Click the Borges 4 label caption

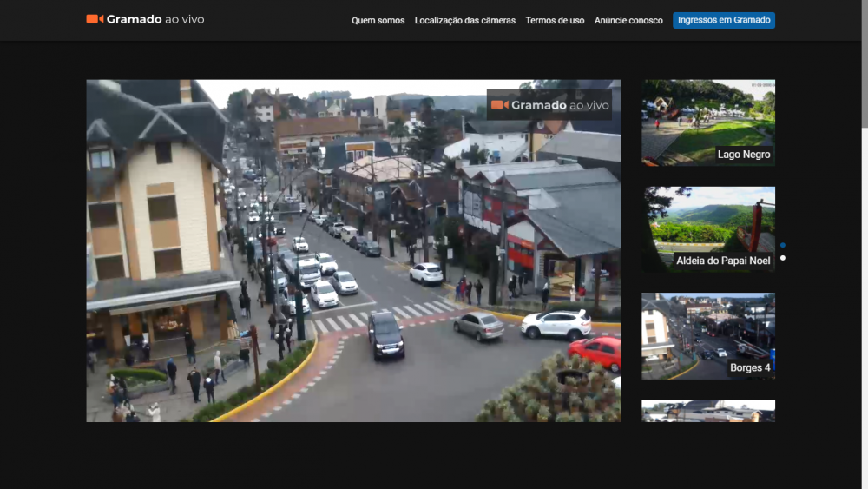tap(749, 367)
